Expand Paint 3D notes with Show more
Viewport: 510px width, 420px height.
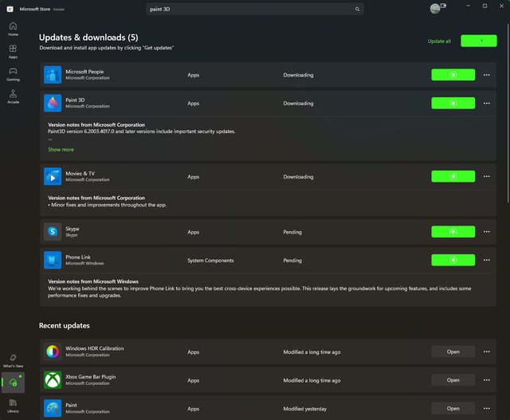61,149
